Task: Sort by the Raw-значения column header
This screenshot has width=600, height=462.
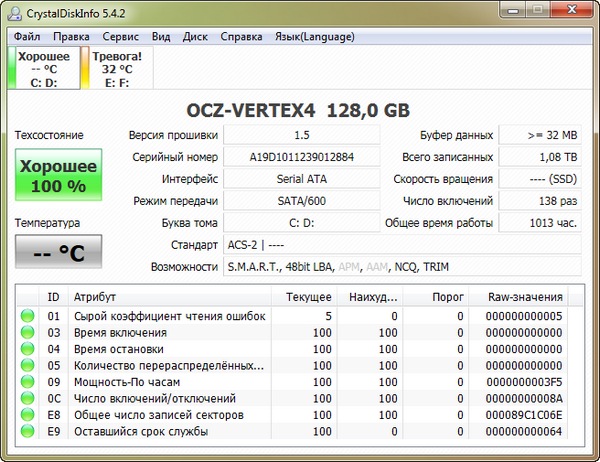Action: [524, 297]
